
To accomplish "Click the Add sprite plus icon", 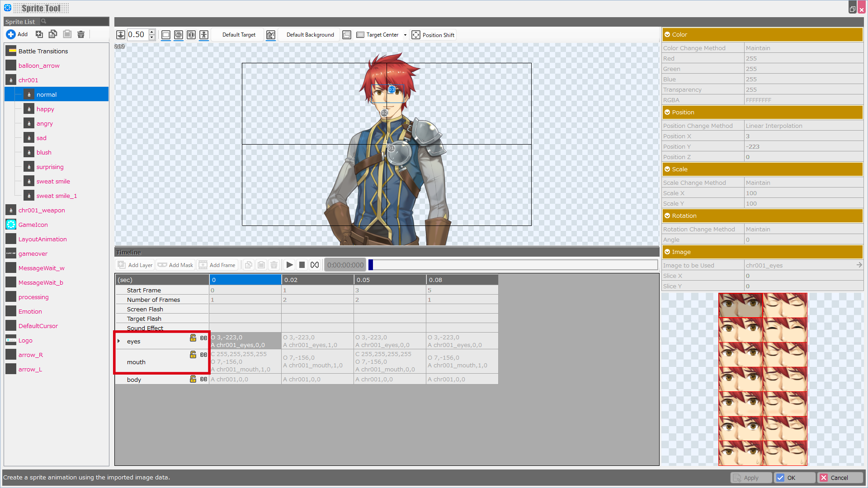I will point(11,34).
